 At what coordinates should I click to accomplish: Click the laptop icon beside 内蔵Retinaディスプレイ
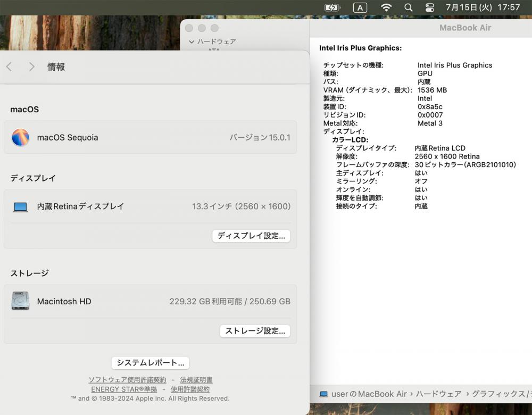point(20,206)
